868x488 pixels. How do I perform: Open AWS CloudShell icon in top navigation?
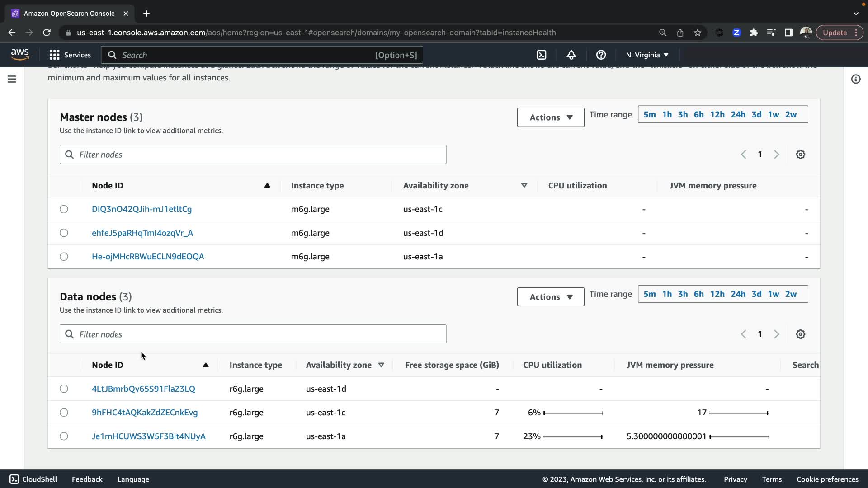[x=541, y=55]
